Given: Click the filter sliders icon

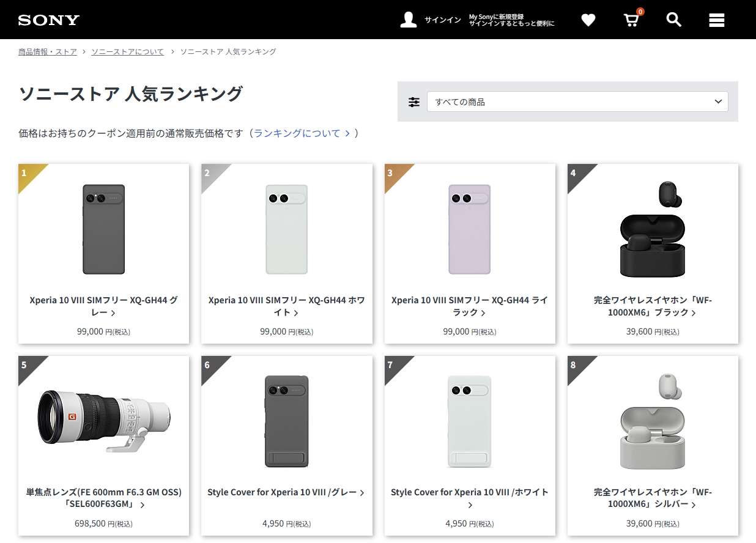Looking at the screenshot, I should click(414, 102).
